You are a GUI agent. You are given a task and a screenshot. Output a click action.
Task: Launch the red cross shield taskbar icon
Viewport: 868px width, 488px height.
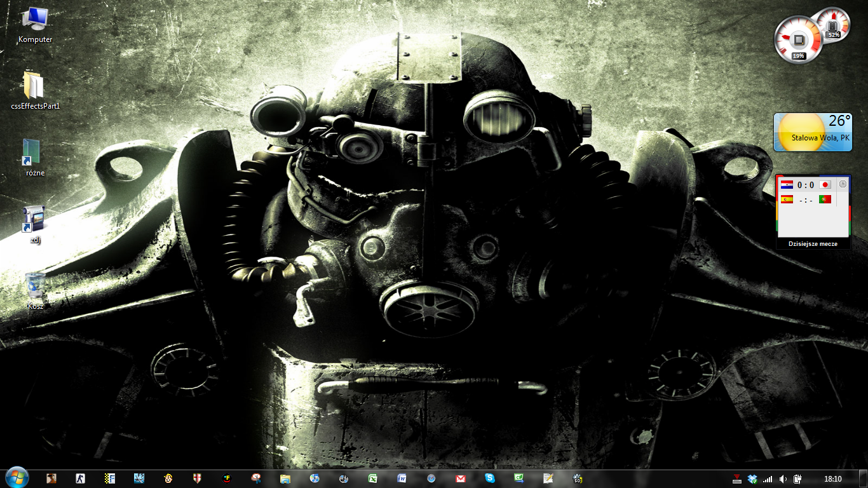coord(197,478)
